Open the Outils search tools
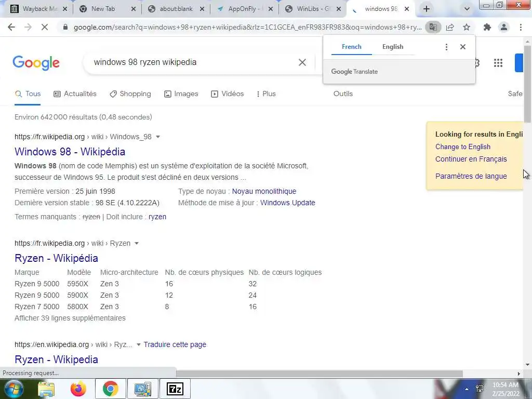This screenshot has width=532, height=399. (343, 94)
